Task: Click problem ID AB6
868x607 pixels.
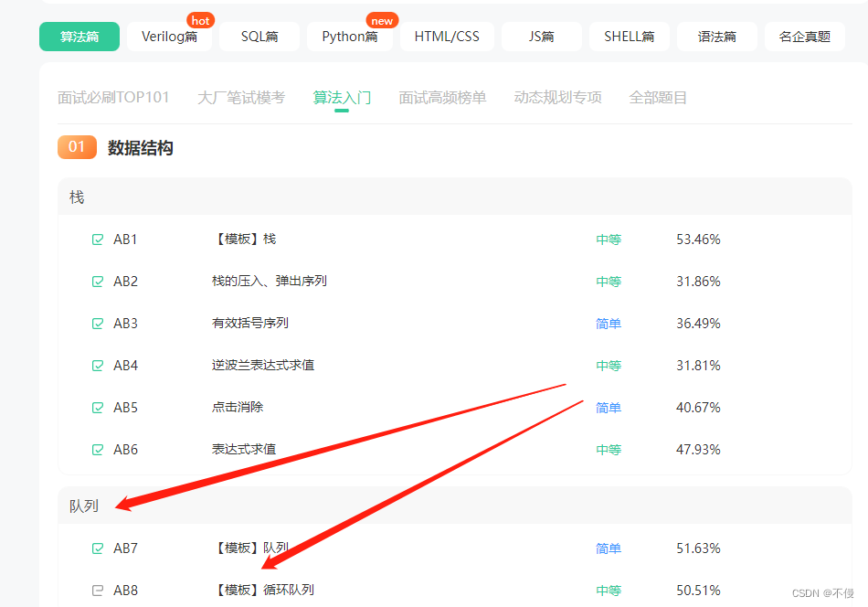Action: [x=126, y=450]
